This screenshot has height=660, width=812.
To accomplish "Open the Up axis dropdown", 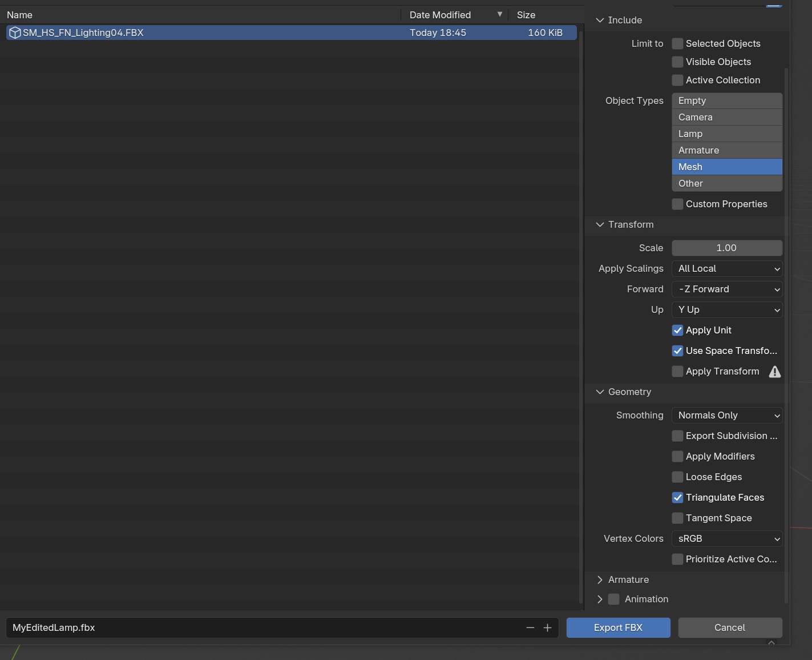I will click(727, 309).
